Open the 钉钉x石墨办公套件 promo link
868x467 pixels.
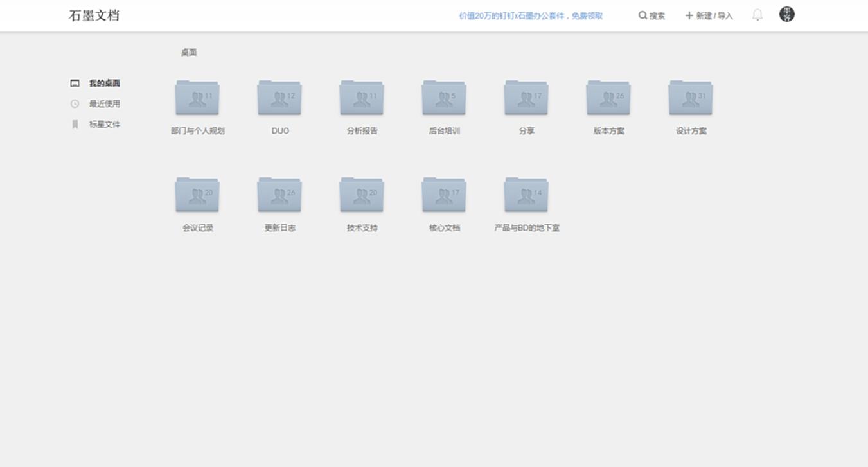(x=531, y=16)
